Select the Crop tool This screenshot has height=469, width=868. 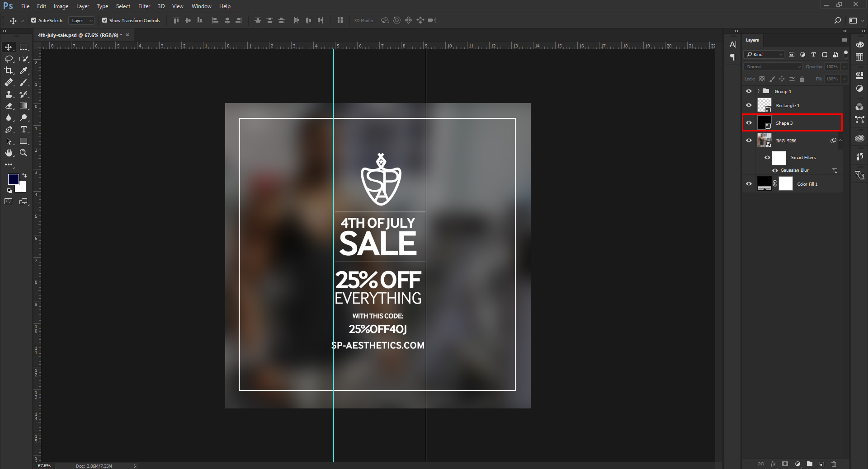coord(9,70)
